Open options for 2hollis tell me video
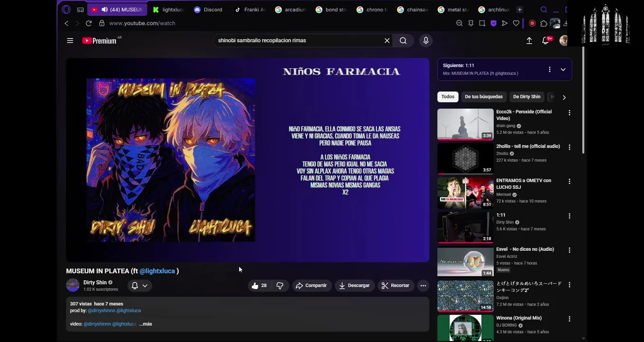The height and width of the screenshot is (342, 644). click(x=569, y=147)
